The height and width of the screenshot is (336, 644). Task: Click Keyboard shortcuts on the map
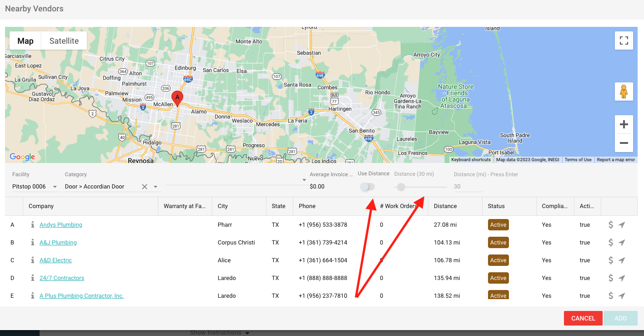(x=471, y=160)
